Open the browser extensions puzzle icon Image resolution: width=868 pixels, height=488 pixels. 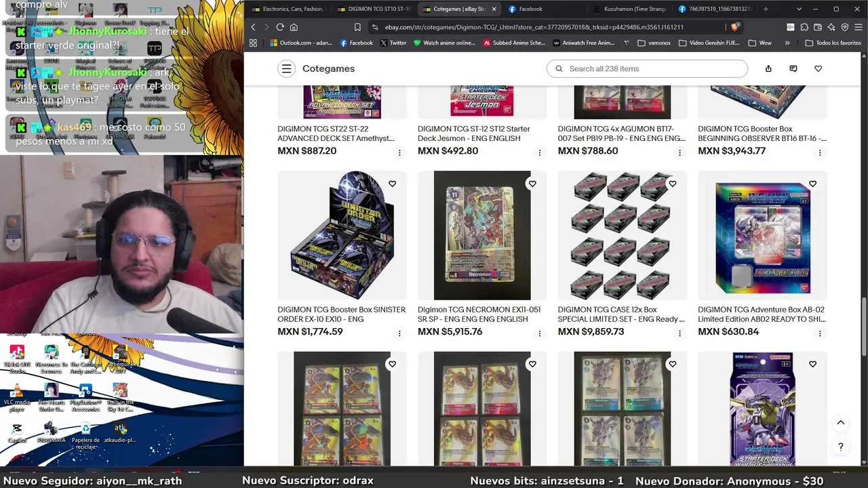coord(804,27)
